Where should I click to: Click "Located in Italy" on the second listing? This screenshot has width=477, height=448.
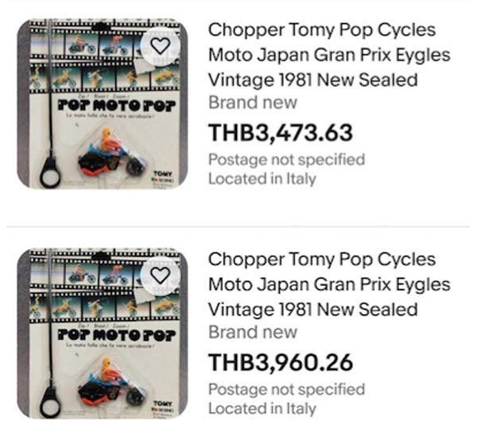(x=262, y=409)
